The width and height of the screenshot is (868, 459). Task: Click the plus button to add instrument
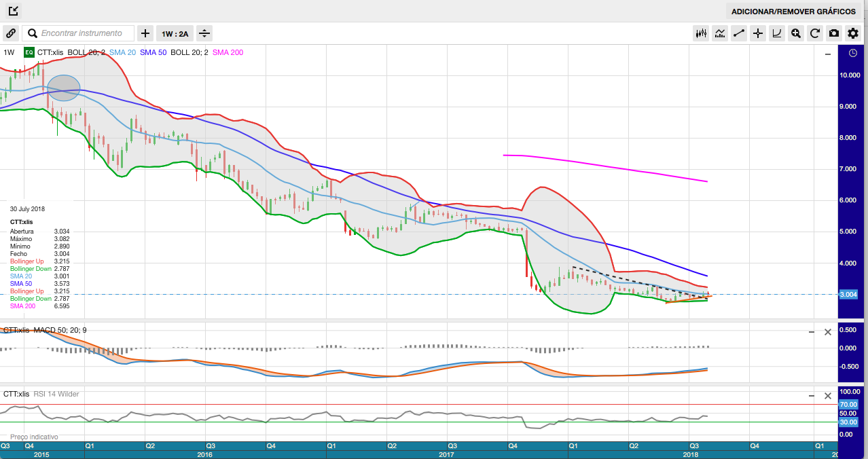coord(145,33)
